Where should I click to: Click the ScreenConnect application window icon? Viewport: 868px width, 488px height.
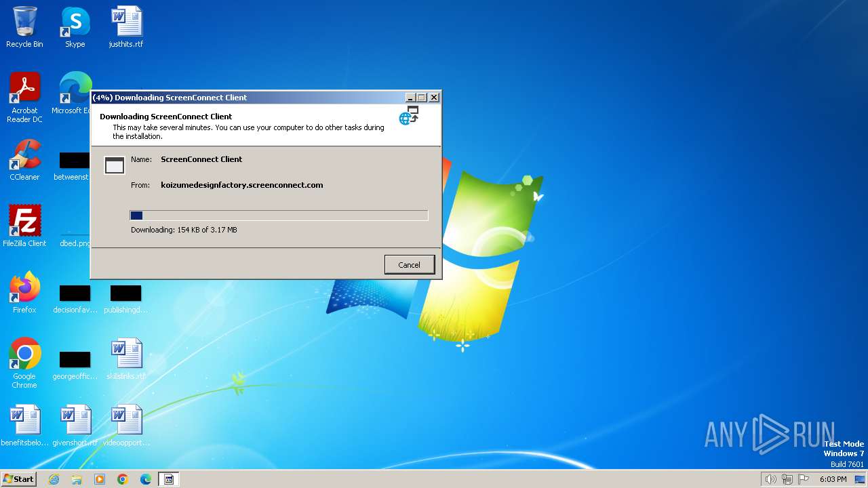coord(115,165)
